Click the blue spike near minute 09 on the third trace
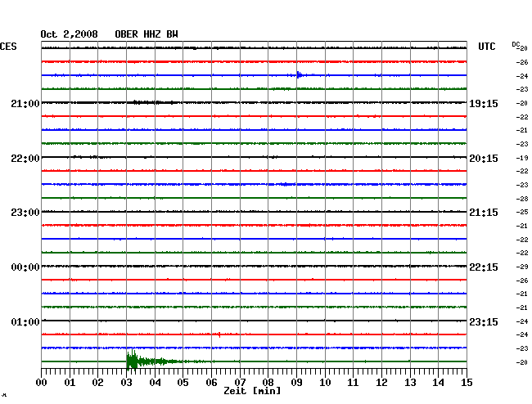This screenshot has height=404, width=532. 300,75
